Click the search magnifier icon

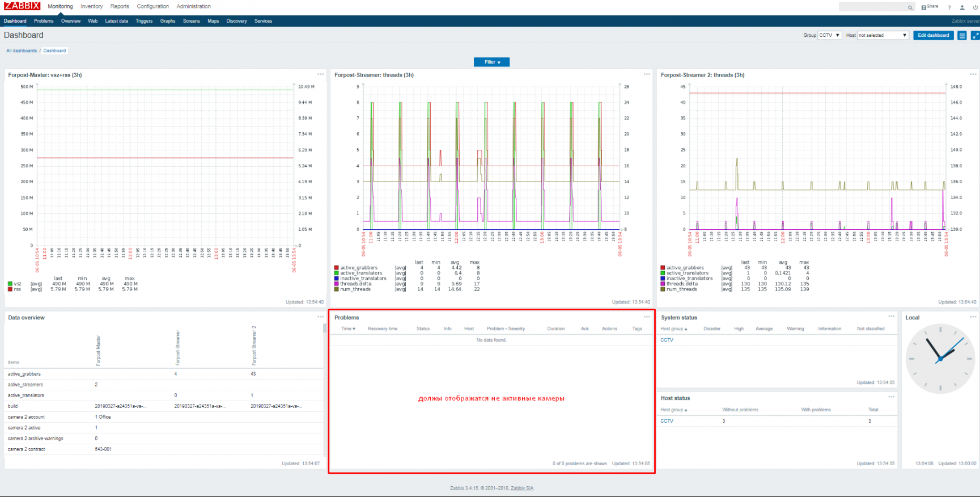click(x=910, y=7)
